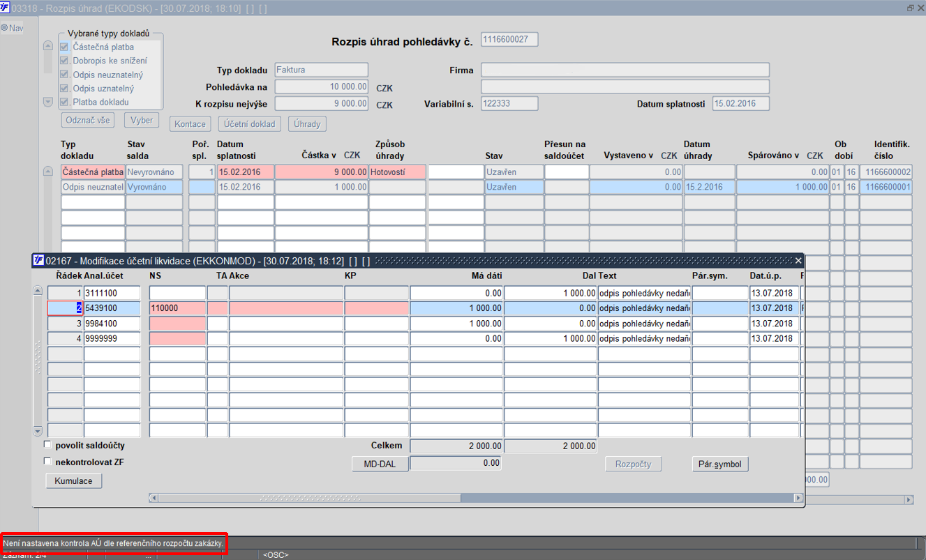This screenshot has width=926, height=560.
Task: Click the Datum splatnosti field 15.02.2016
Action: pos(741,103)
